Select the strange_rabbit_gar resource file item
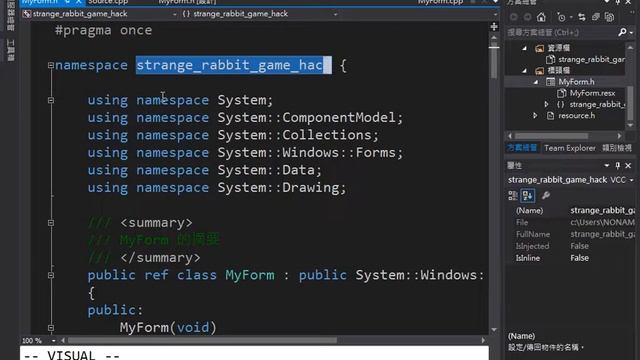The width and height of the screenshot is (640, 360). coord(591,60)
